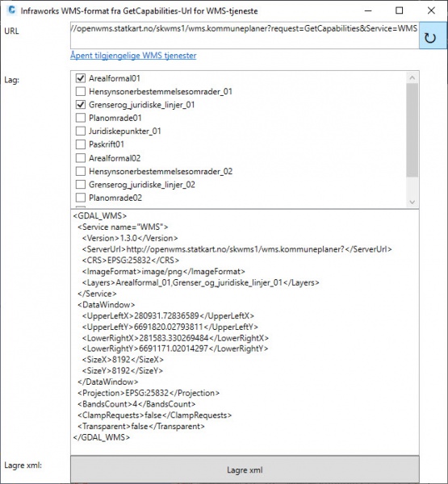448x484 pixels.
Task: Click the layer list scrollbar thumb
Action: [x=412, y=130]
